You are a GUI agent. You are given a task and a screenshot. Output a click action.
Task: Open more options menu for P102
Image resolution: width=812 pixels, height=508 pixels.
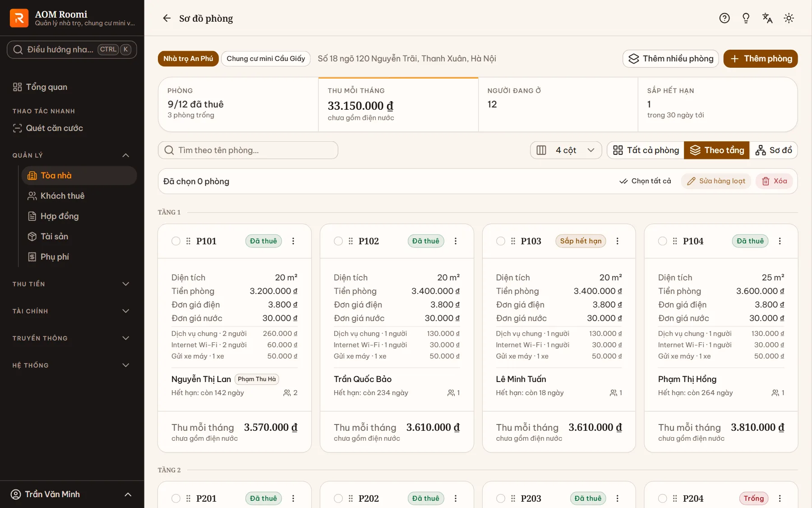pyautogui.click(x=456, y=241)
